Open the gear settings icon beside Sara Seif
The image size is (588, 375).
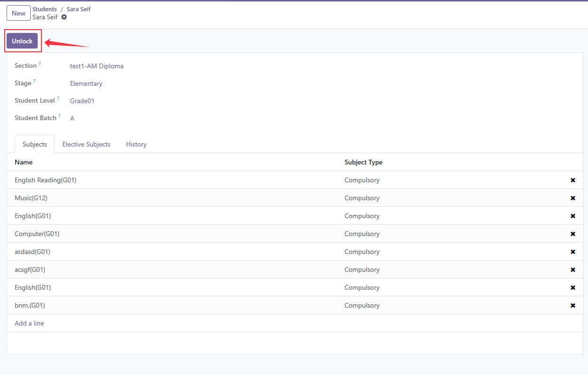pos(64,17)
